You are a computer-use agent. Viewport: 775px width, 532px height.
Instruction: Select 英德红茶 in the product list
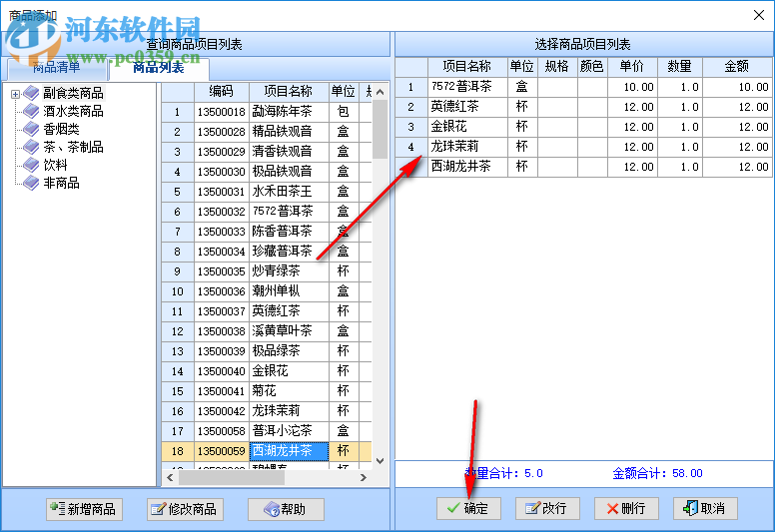click(x=267, y=311)
